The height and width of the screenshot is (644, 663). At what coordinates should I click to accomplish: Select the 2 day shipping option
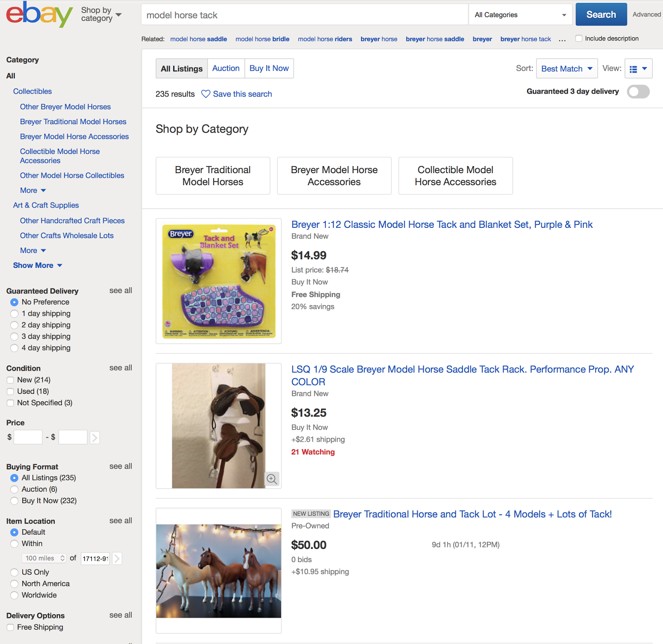15,325
